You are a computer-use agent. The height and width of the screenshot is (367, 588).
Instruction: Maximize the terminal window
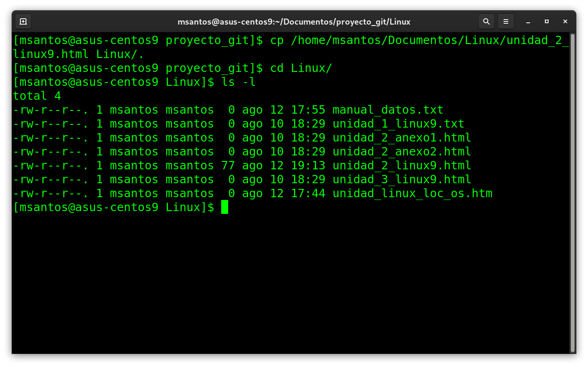pos(547,21)
